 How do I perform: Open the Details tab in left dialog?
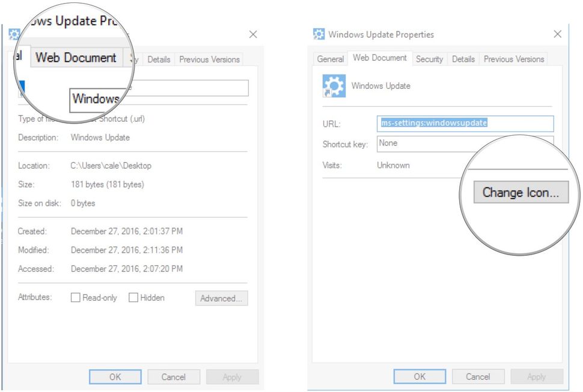click(x=159, y=59)
